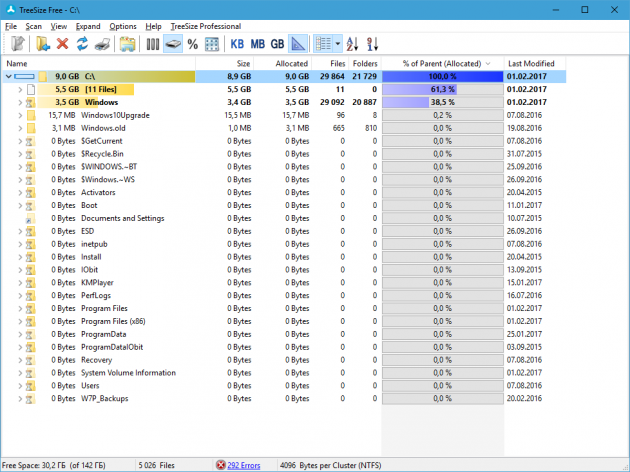
Task: Expand the Users folder
Action: pos(20,386)
